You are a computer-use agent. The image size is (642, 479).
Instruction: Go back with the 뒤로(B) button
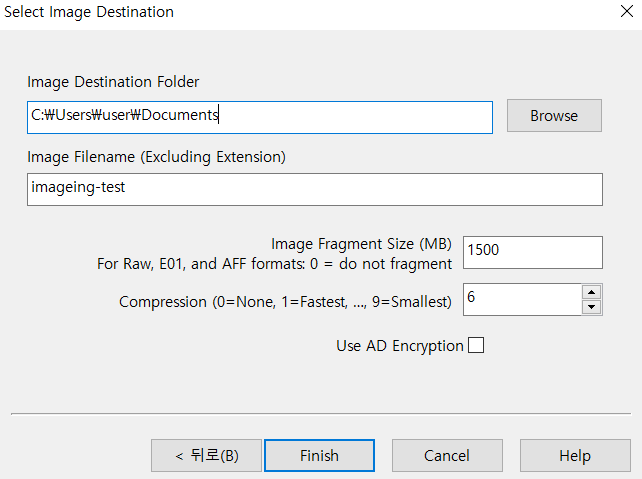tap(206, 455)
